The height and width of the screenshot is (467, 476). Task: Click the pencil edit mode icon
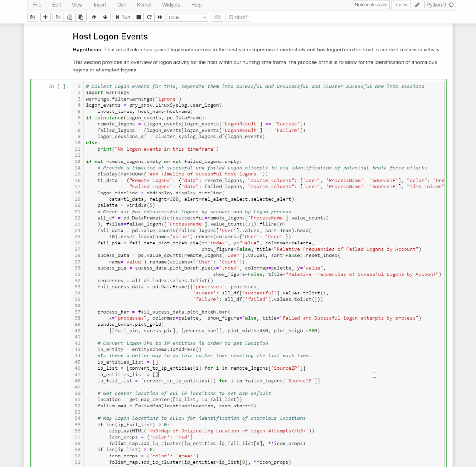417,5
